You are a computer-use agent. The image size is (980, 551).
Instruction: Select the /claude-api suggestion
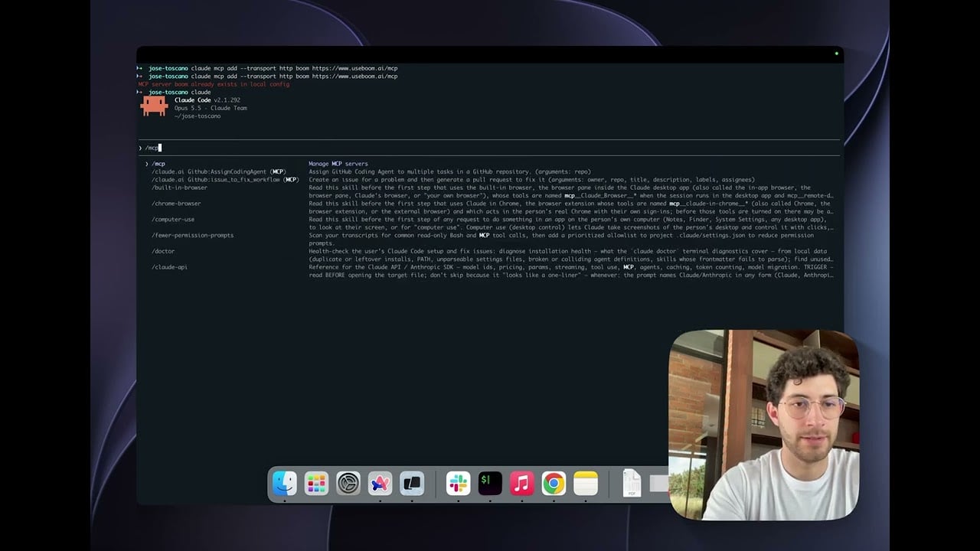click(x=169, y=267)
